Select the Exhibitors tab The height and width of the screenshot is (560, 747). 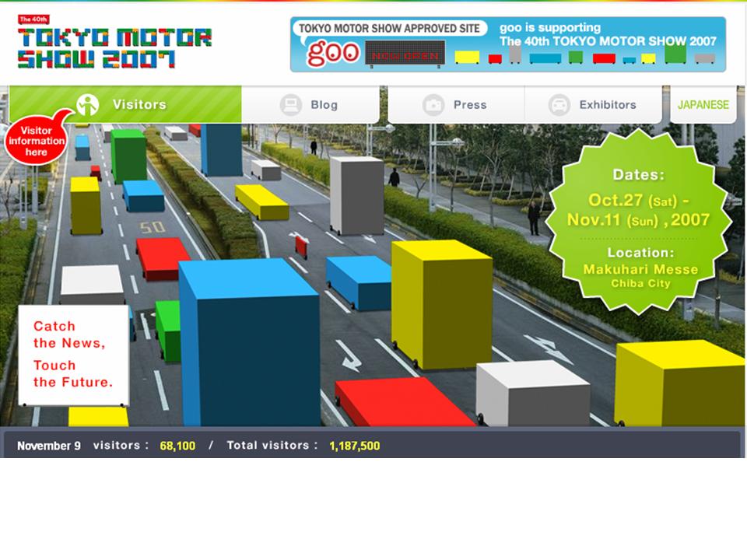click(607, 105)
